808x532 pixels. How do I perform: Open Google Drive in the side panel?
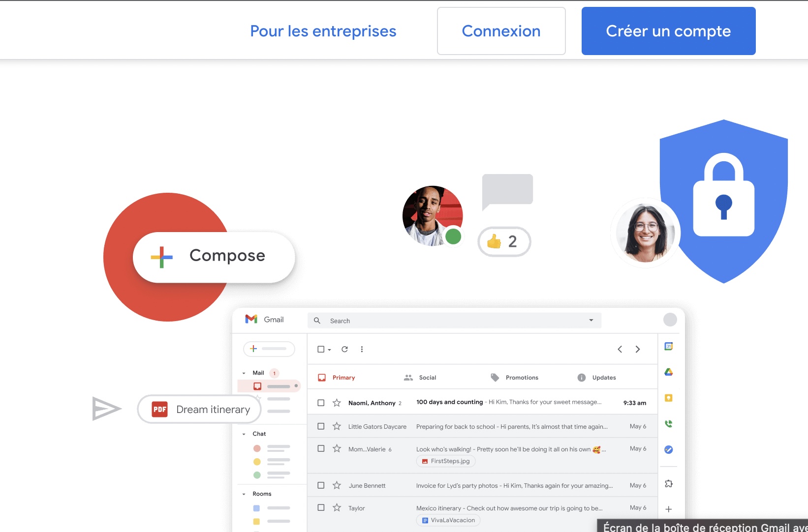point(669,372)
